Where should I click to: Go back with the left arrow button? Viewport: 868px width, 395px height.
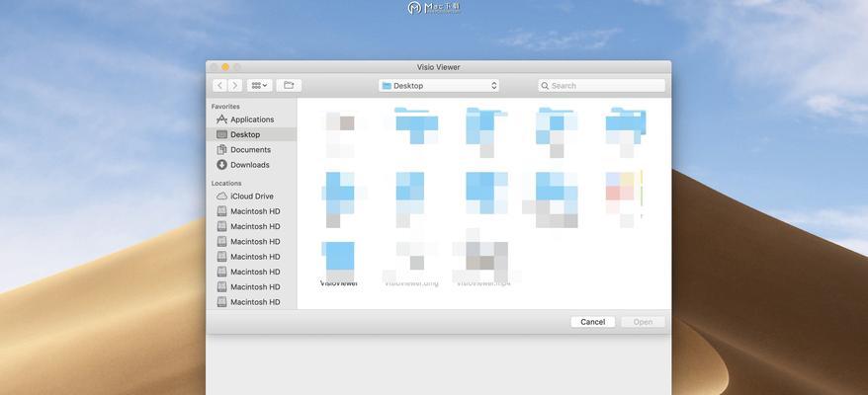[x=220, y=86]
